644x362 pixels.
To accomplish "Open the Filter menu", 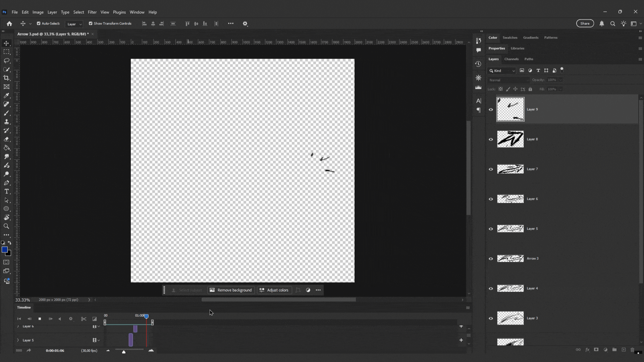I will [92, 12].
